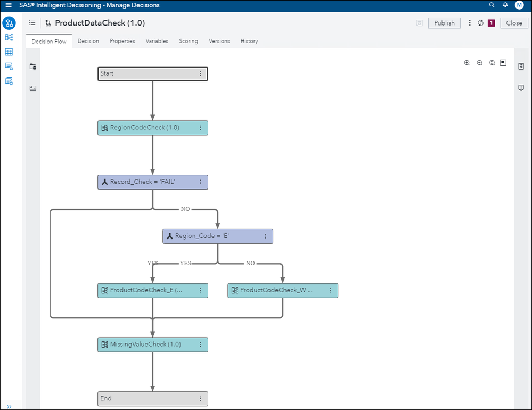Open MissingValueCheck node options menu
This screenshot has height=410, width=532.
pyautogui.click(x=201, y=345)
